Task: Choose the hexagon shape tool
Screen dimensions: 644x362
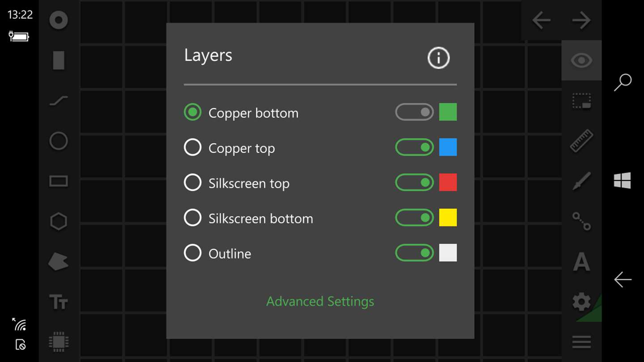Action: [59, 221]
